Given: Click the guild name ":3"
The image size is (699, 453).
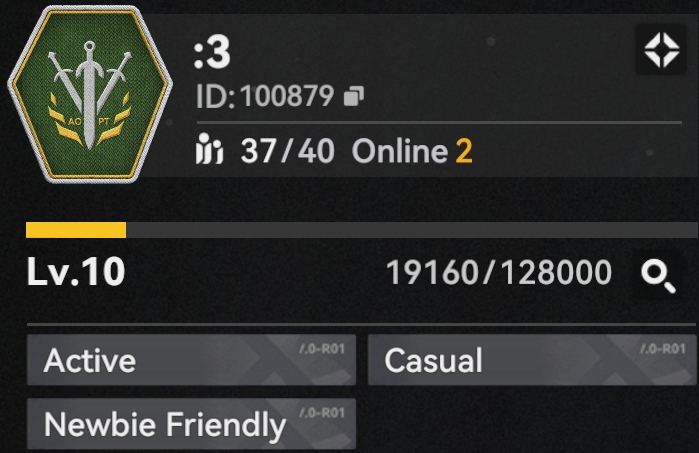Looking at the screenshot, I should tap(212, 53).
